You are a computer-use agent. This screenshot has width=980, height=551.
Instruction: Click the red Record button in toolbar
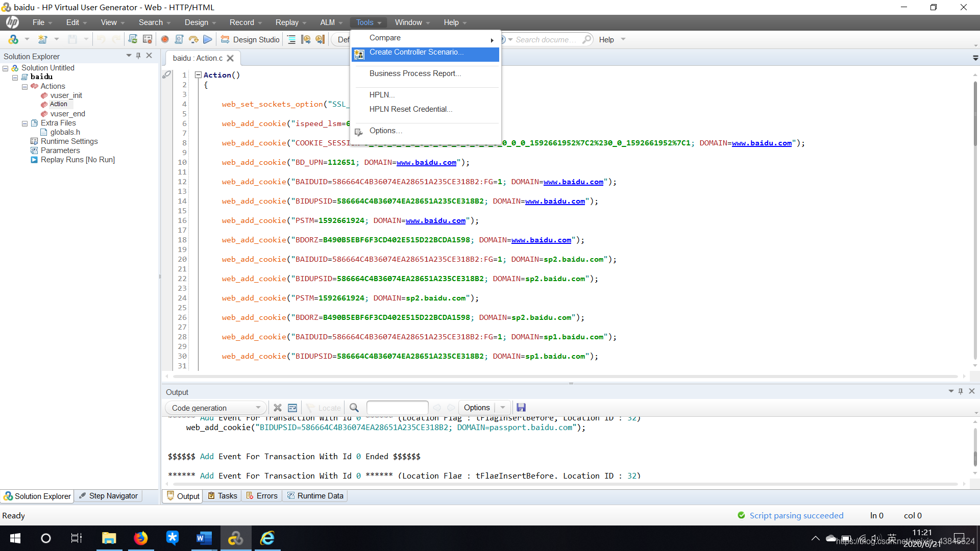164,39
